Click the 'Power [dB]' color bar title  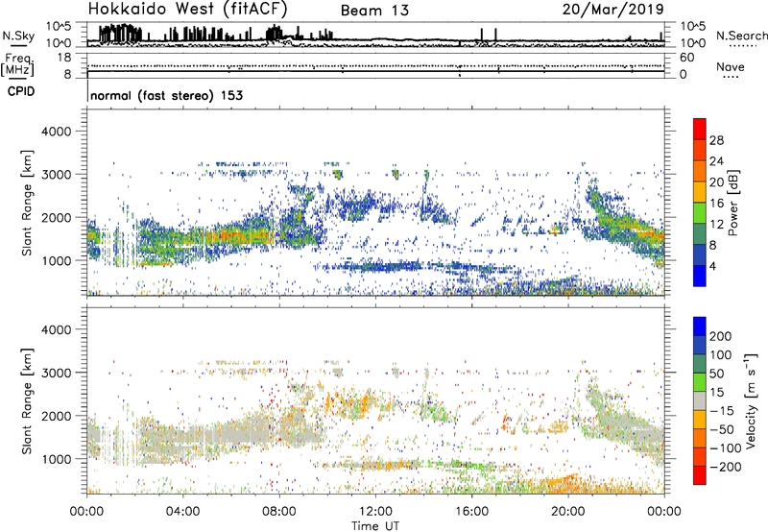(x=732, y=203)
